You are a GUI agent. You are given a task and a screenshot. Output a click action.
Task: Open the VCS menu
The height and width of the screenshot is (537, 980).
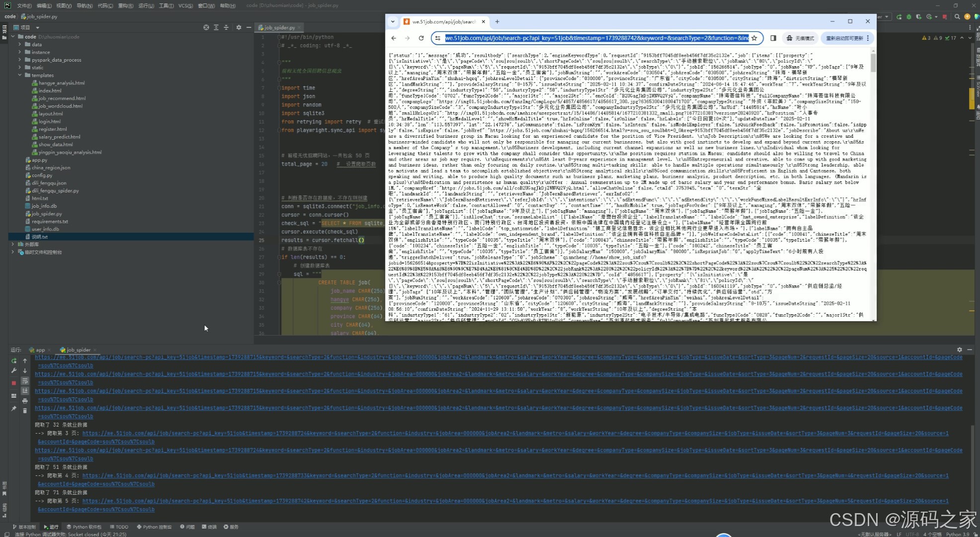[x=185, y=5]
